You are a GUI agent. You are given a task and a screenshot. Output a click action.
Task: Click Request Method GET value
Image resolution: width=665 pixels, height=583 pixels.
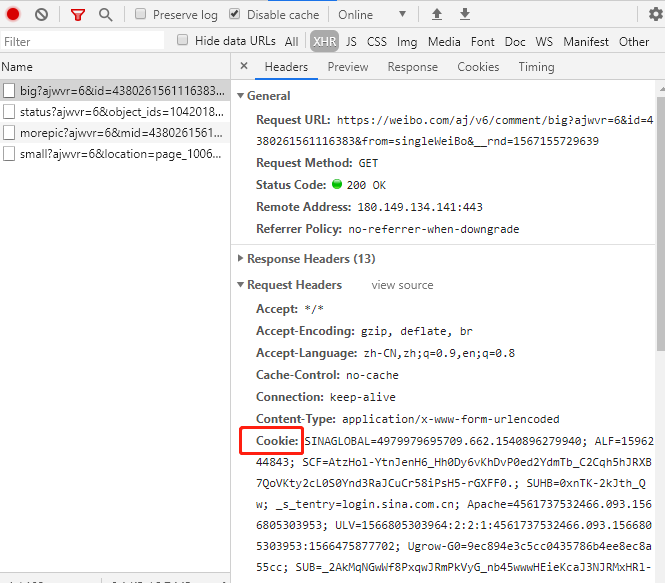pos(368,163)
